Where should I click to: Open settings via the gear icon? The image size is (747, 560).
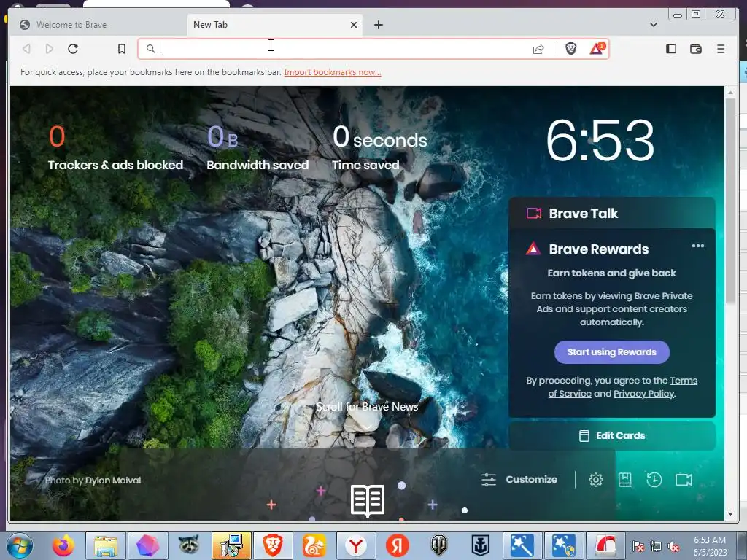tap(595, 480)
